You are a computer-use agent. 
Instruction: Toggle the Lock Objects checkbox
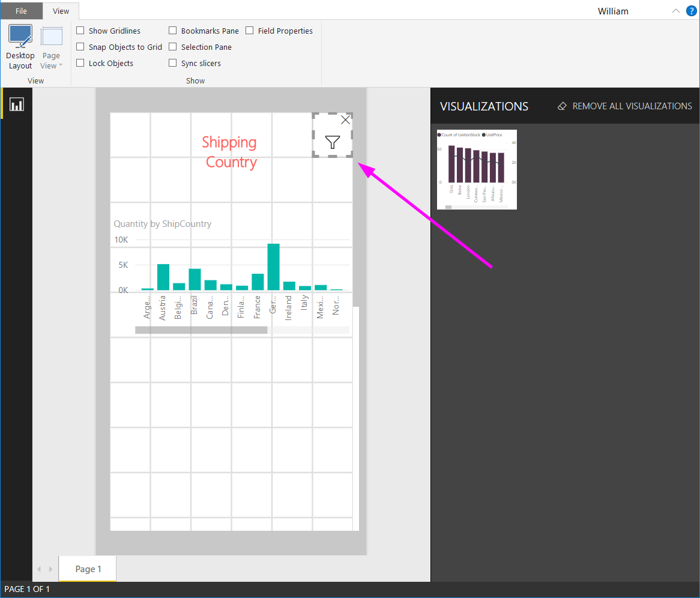point(80,63)
